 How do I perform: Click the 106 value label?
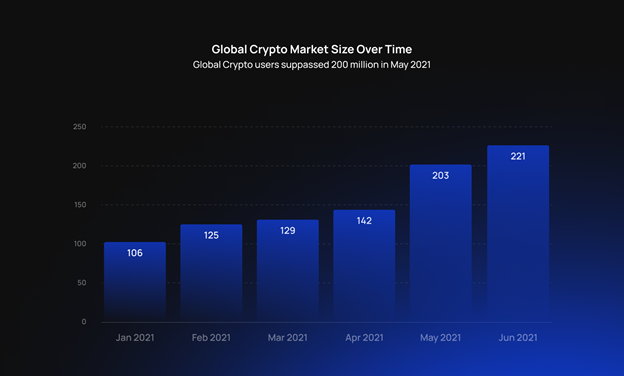(x=135, y=253)
